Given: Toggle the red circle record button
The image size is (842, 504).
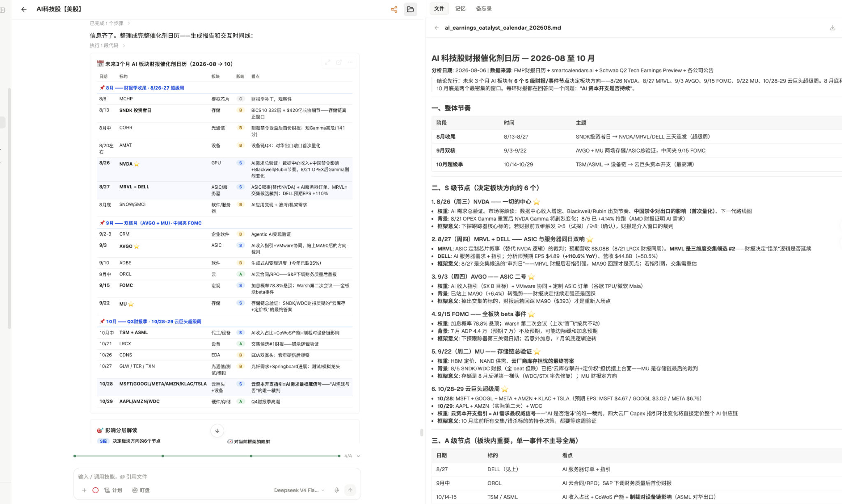Looking at the screenshot, I should [x=95, y=490].
